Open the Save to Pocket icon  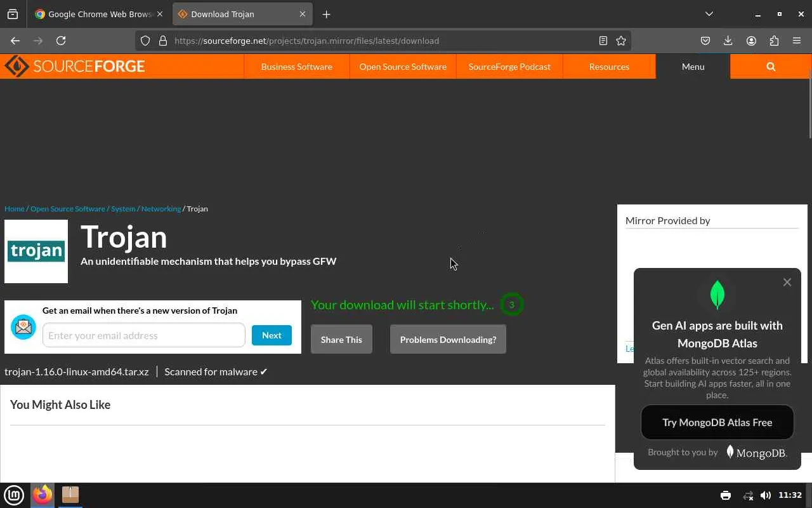[x=705, y=41]
